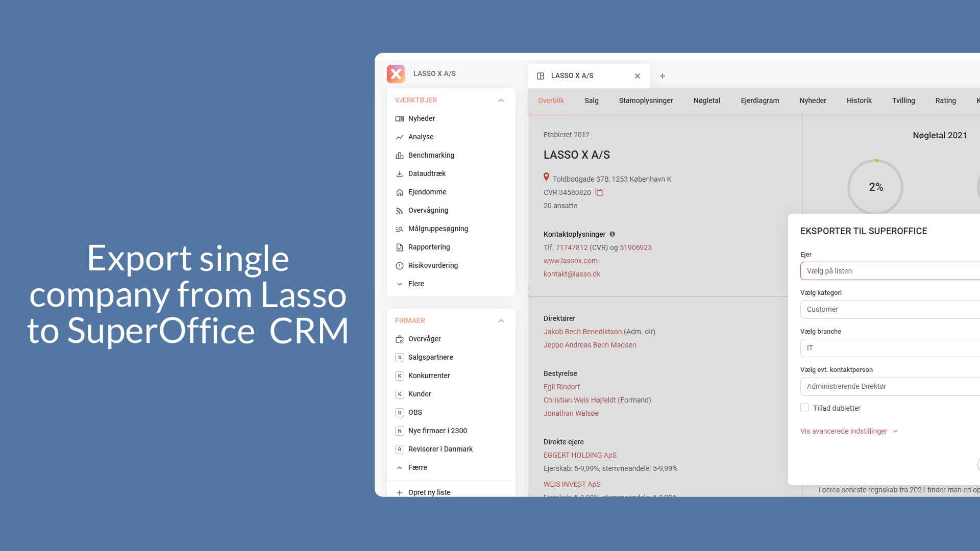Copy the CVR number with copy icon
980x551 pixels.
[x=599, y=192]
